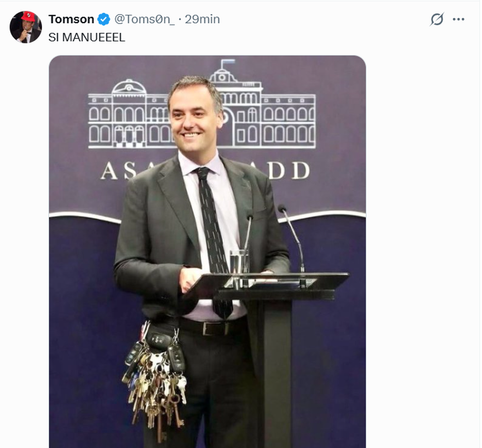The image size is (482, 448).
Task: Click Tomson's round profile avatar
Action: [26, 27]
